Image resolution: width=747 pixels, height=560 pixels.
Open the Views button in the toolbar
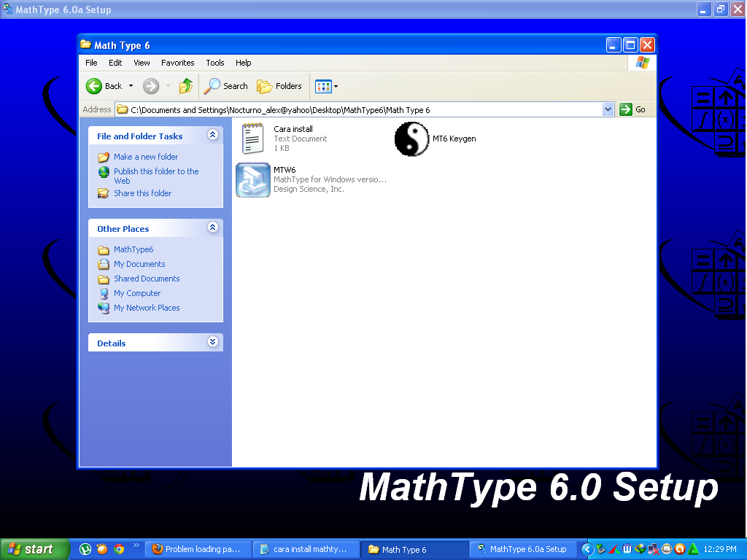click(x=323, y=86)
